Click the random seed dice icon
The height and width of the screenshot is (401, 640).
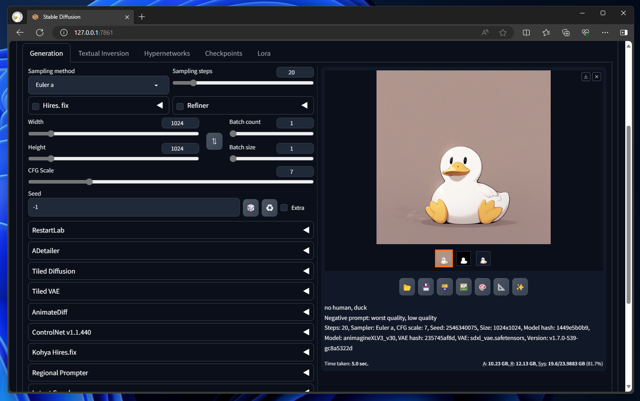(x=251, y=207)
